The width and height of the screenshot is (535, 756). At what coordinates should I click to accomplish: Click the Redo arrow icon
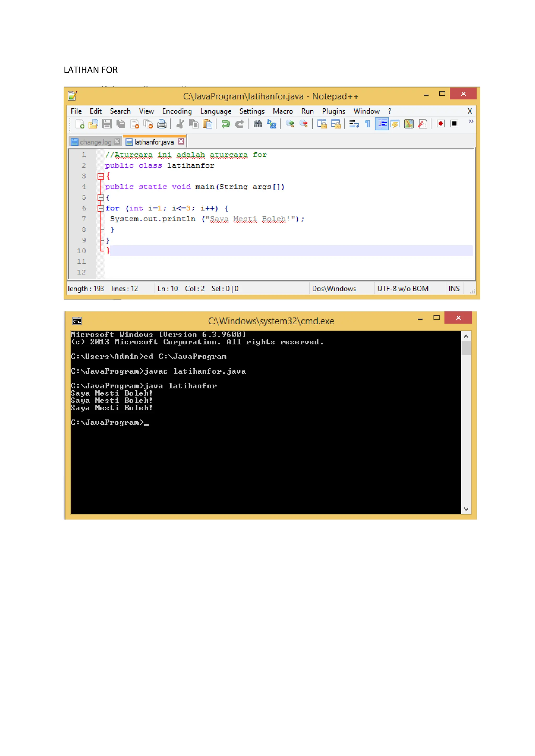[x=240, y=124]
